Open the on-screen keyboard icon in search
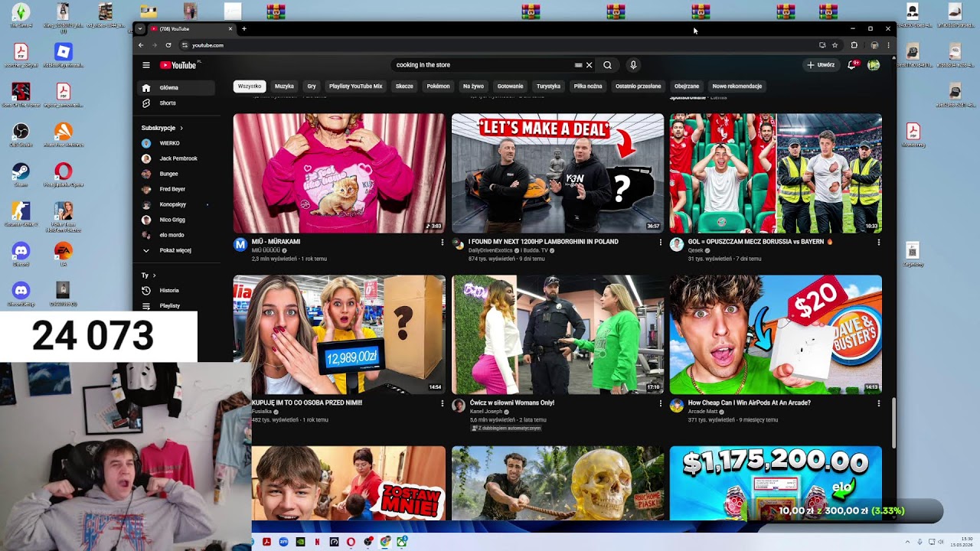Viewport: 980px width, 551px height. point(578,65)
